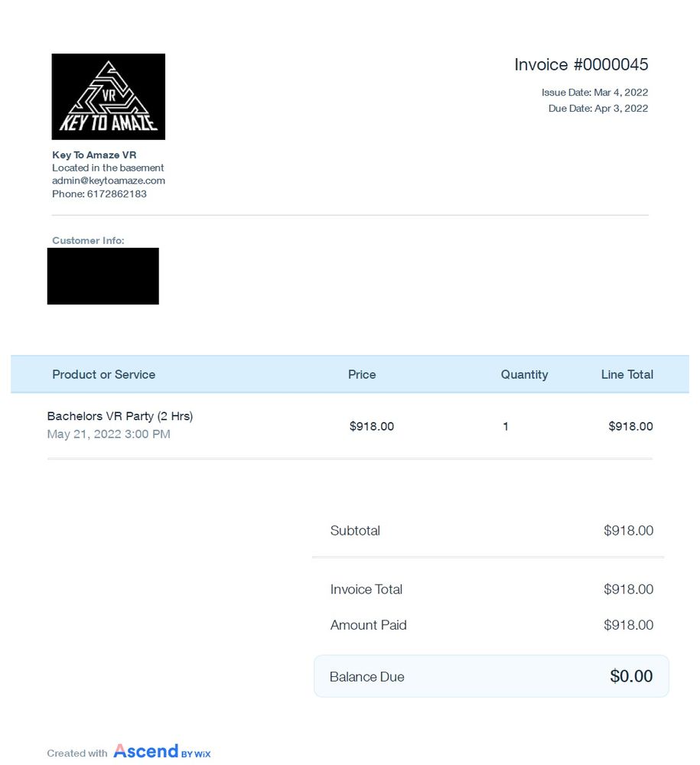Click the May 21, 2022 3:00 PM booking date
Image resolution: width=700 pixels, height=765 pixels.
pyautogui.click(x=109, y=434)
